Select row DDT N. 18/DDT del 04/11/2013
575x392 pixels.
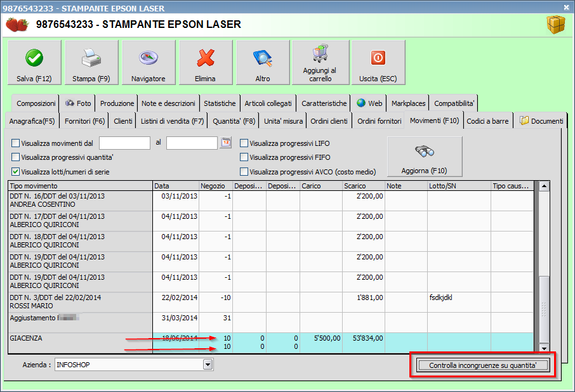[271, 240]
